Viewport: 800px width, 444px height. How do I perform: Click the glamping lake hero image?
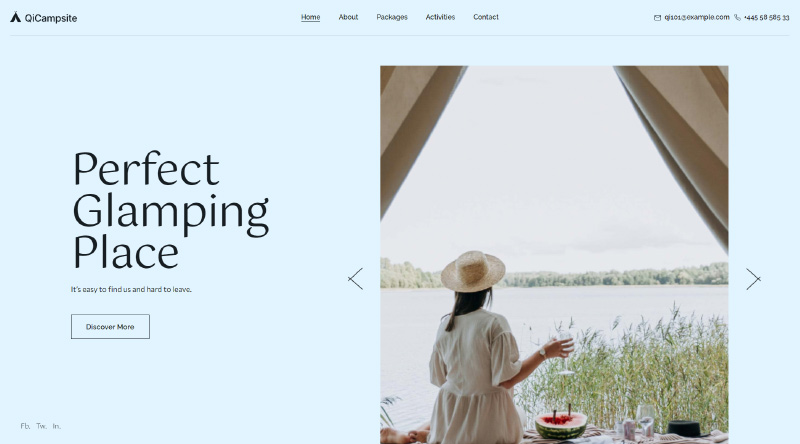[x=554, y=255]
